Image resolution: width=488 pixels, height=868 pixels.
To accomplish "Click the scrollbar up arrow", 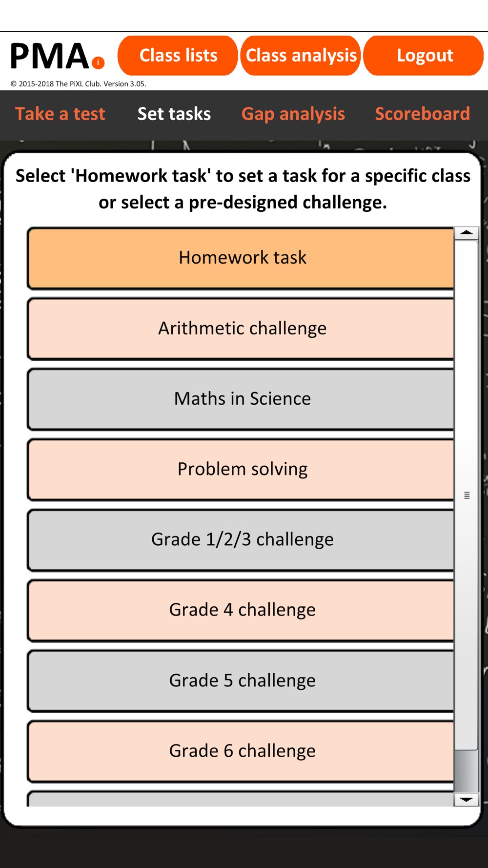I will click(466, 233).
